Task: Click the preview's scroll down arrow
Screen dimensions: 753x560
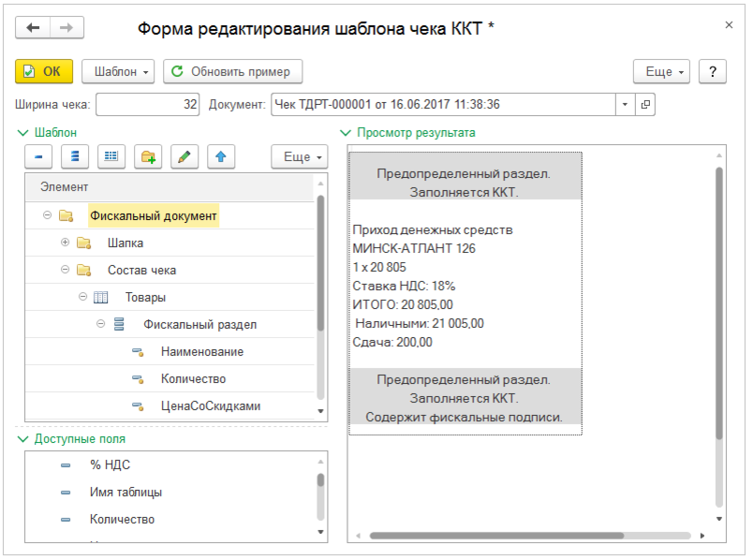Action: [x=719, y=519]
